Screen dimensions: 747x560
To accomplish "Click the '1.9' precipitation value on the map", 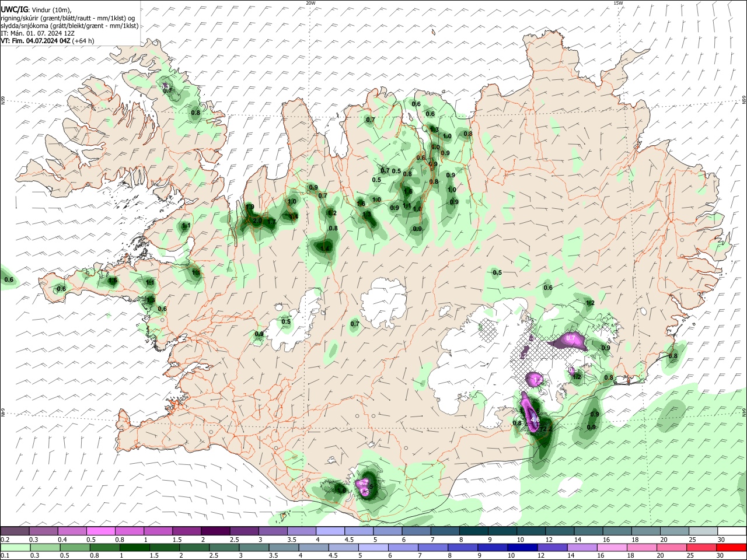I will (250, 207).
